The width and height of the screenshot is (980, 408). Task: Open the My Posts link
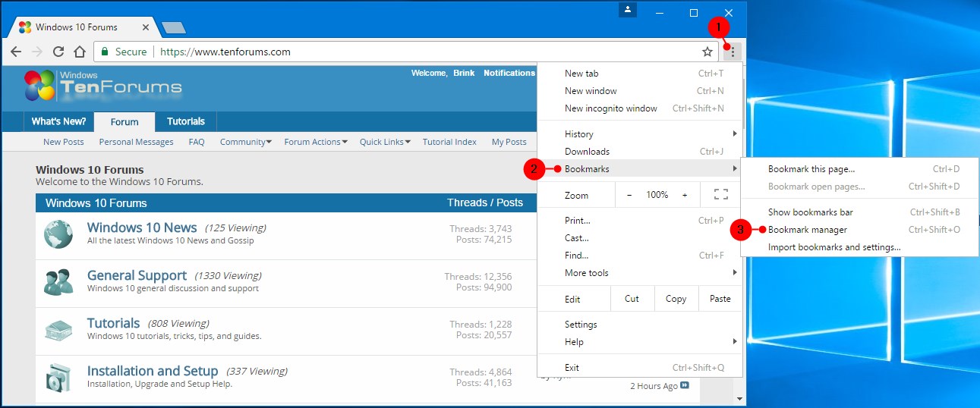[x=509, y=142]
